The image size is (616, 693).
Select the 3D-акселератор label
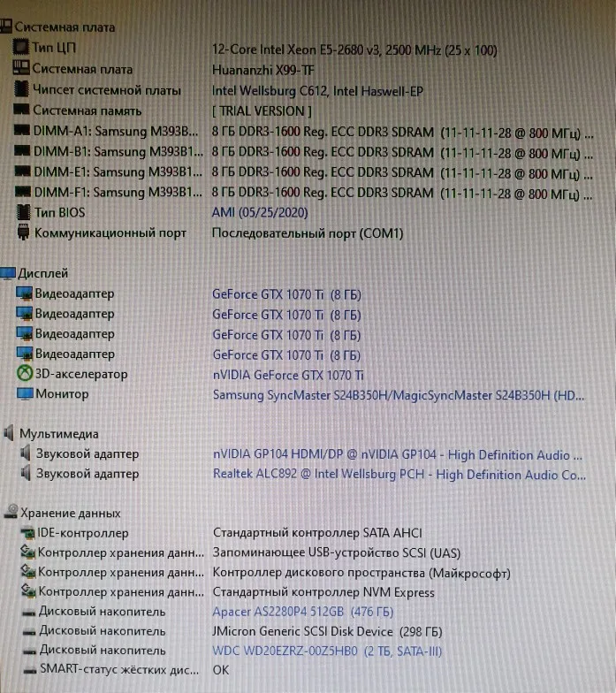pyautogui.click(x=81, y=374)
